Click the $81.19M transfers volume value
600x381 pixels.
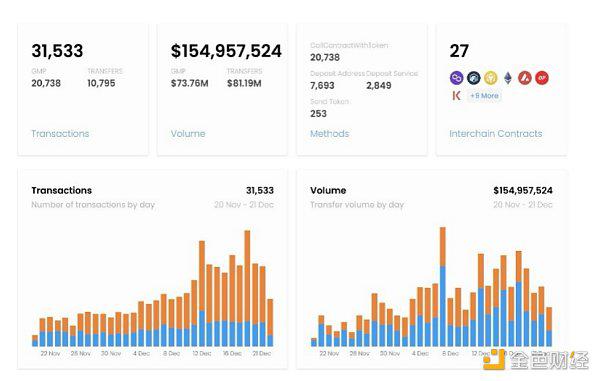pyautogui.click(x=244, y=83)
